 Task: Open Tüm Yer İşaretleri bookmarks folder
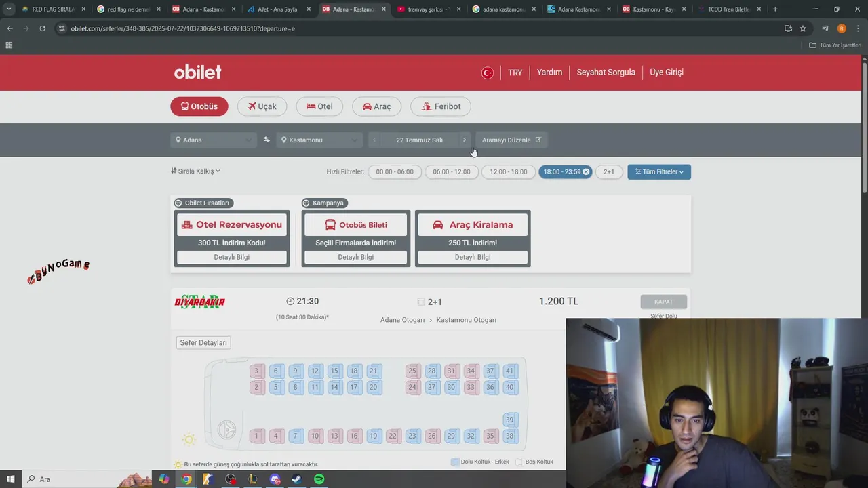tap(835, 45)
